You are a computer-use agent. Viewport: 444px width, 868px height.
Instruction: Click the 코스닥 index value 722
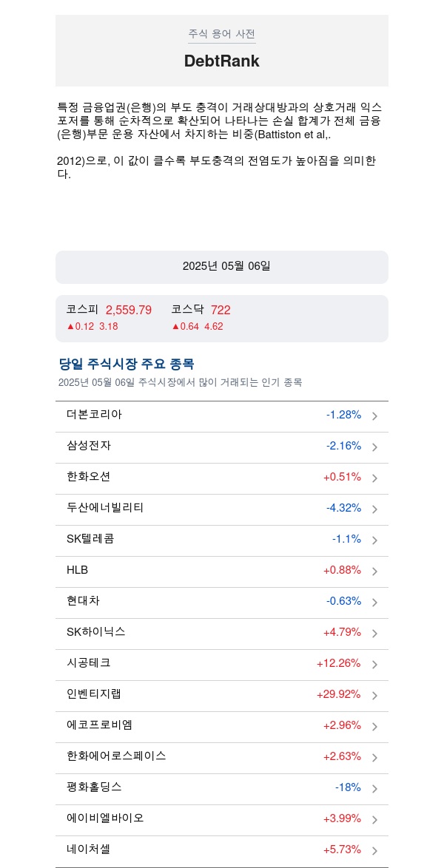coord(221,310)
